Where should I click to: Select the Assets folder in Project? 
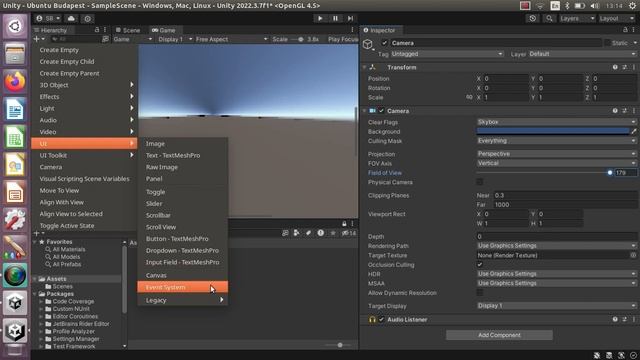coord(56,279)
